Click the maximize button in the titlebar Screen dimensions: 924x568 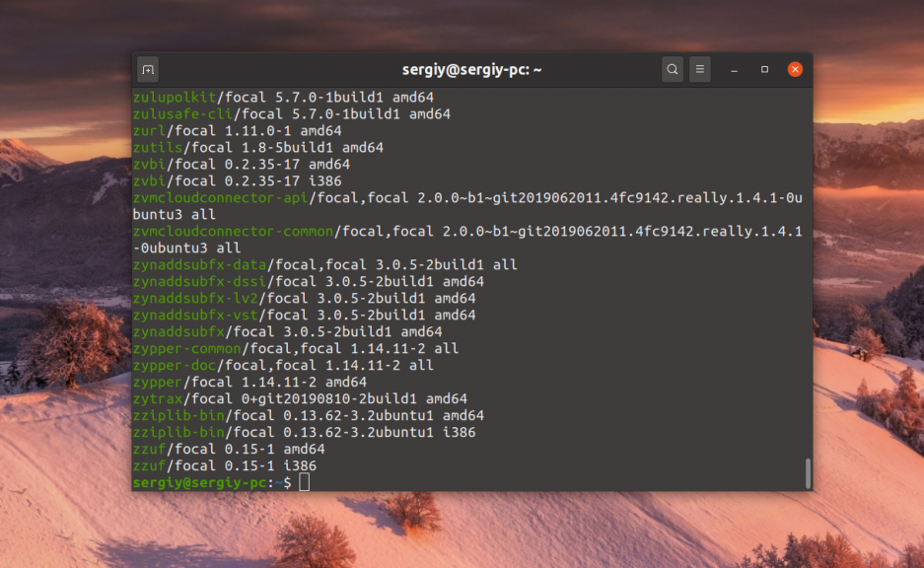764,69
